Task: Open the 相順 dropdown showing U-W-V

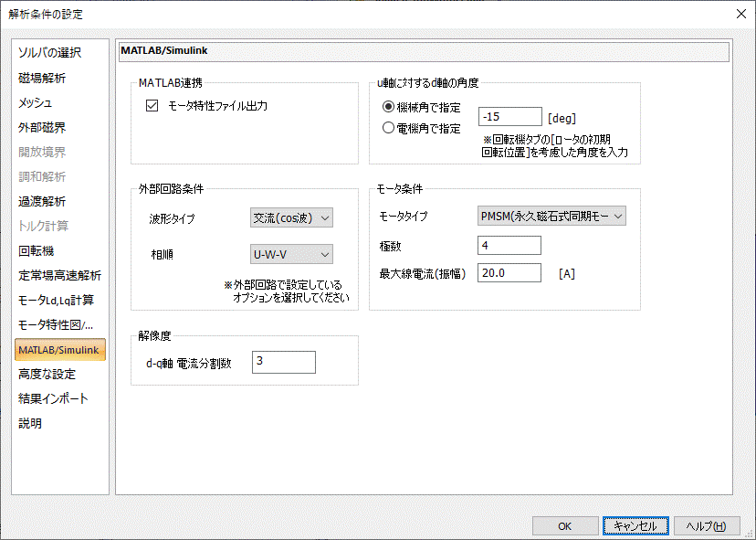Action: [291, 254]
